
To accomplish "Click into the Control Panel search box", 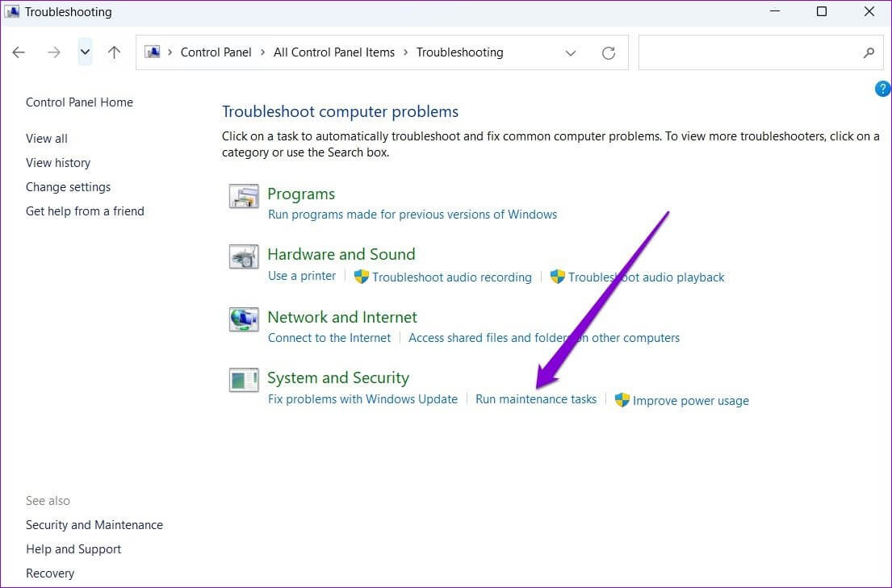I will (x=760, y=52).
